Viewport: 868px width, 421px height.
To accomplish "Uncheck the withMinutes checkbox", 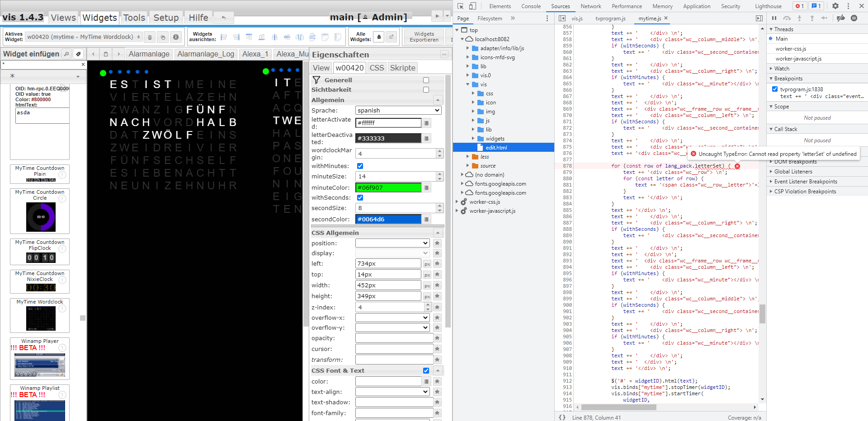I will pyautogui.click(x=360, y=166).
